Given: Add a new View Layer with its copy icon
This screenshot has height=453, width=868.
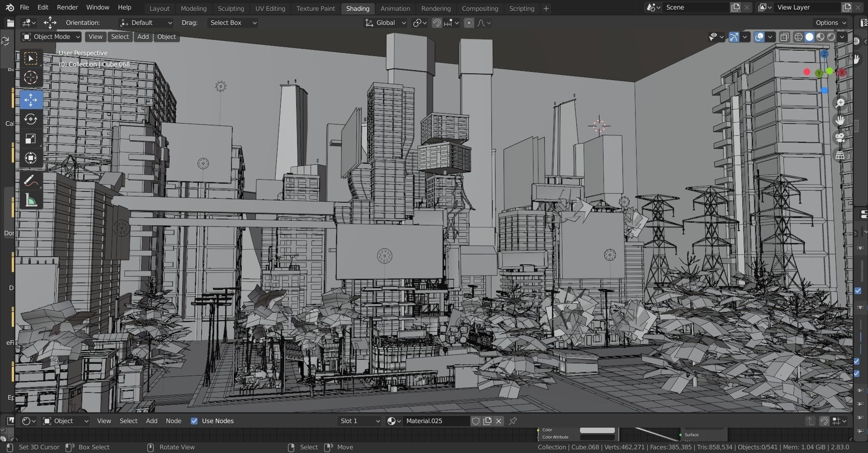Looking at the screenshot, I should (846, 8).
